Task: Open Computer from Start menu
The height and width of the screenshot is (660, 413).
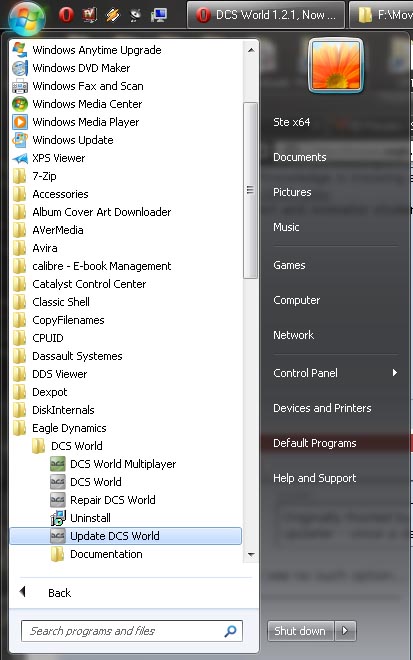Action: 297,300
